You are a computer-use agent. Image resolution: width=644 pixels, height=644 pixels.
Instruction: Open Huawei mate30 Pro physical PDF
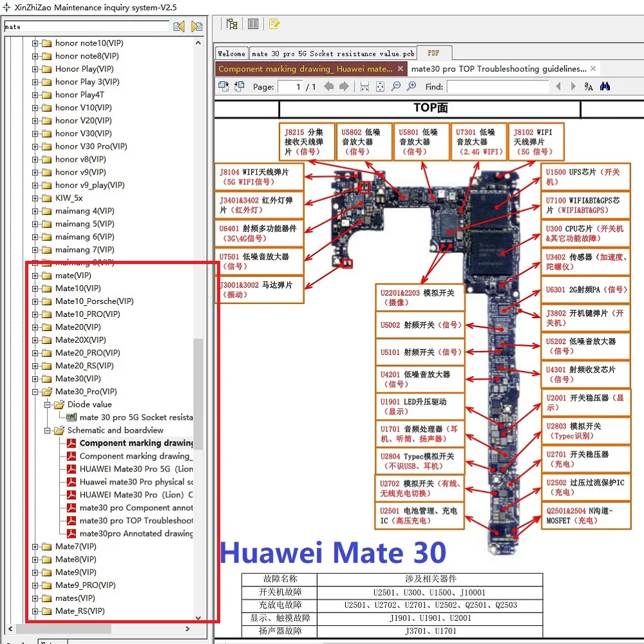click(136, 482)
